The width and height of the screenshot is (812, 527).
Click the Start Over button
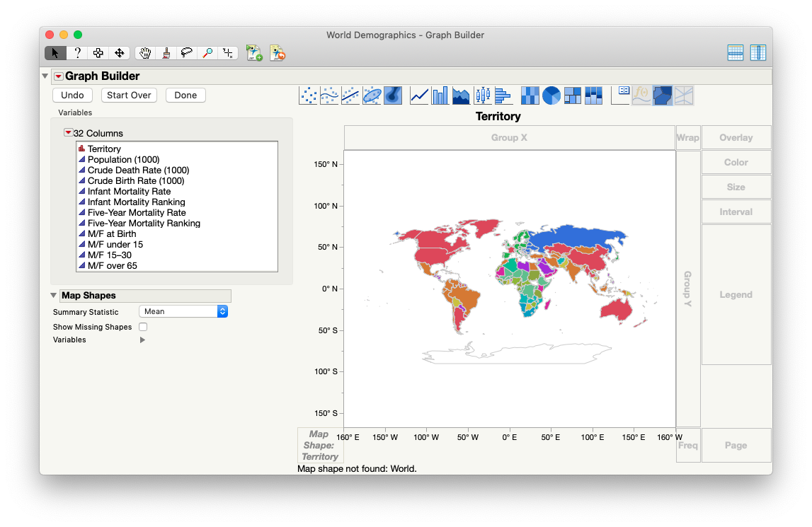click(x=129, y=95)
